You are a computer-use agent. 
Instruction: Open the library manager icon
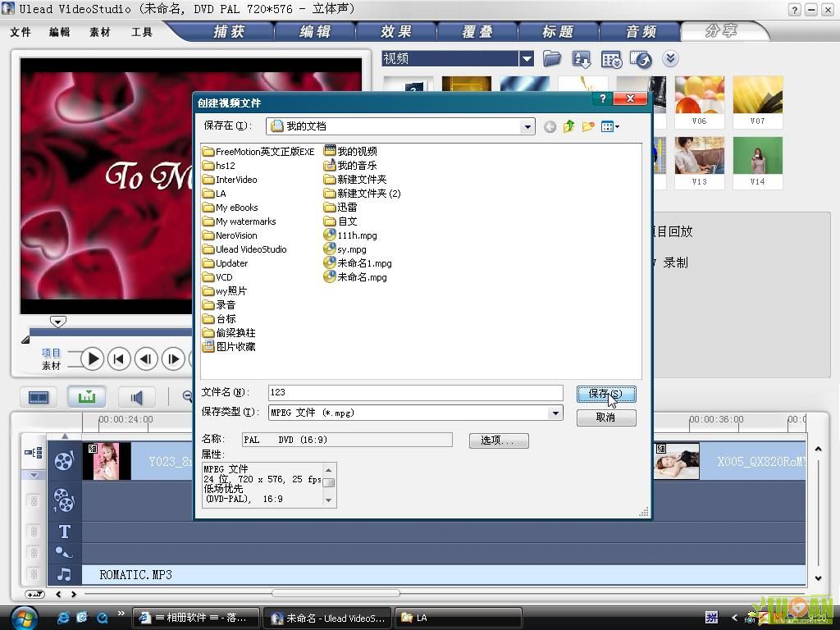coord(611,59)
